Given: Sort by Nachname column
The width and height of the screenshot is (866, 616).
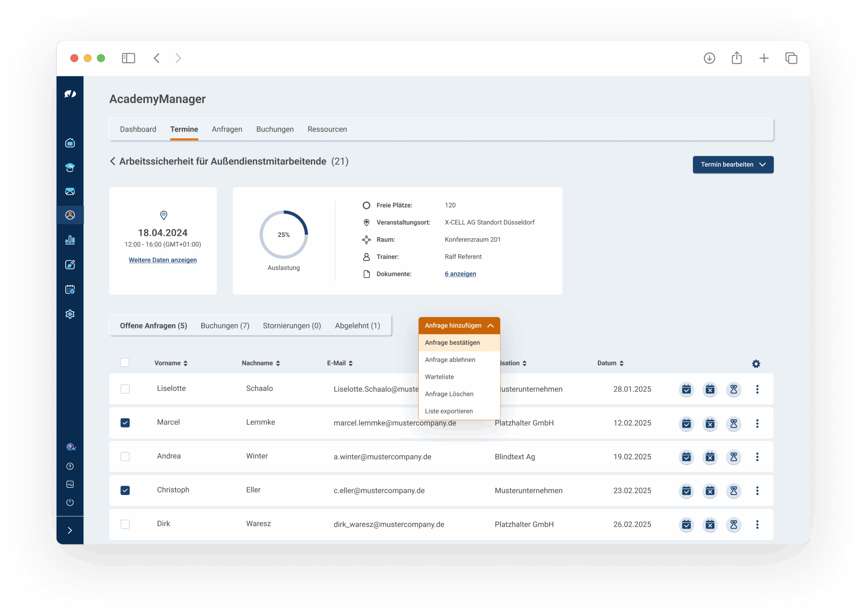Looking at the screenshot, I should [x=260, y=363].
